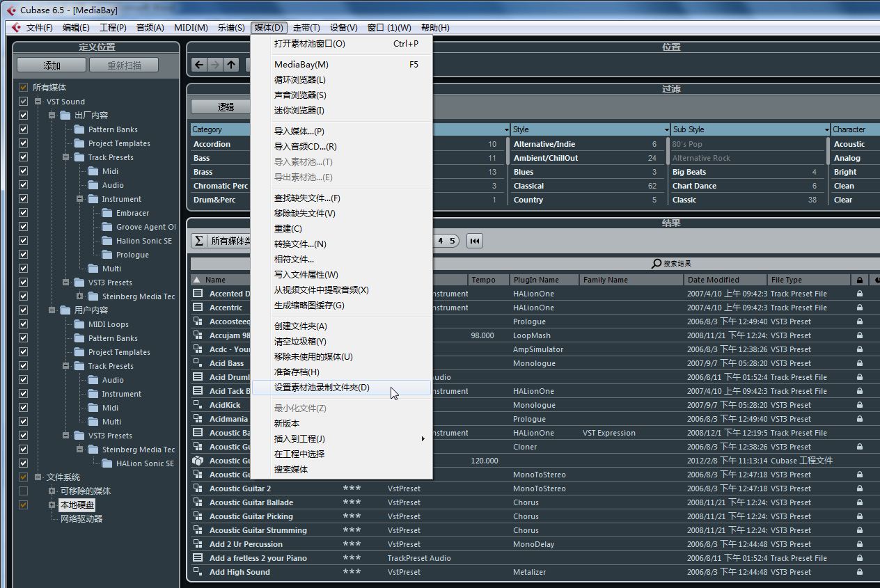Sort results by Date Modified header
The height and width of the screenshot is (588, 880).
(726, 280)
